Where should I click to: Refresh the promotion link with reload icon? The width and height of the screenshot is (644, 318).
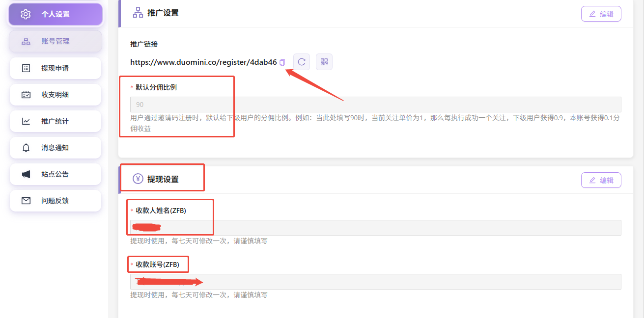[x=302, y=62]
